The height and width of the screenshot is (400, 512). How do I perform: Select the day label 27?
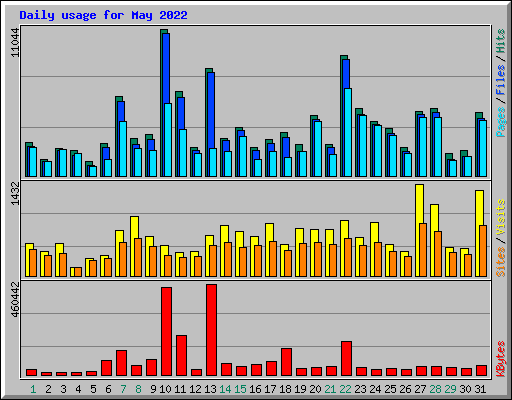pos(420,389)
